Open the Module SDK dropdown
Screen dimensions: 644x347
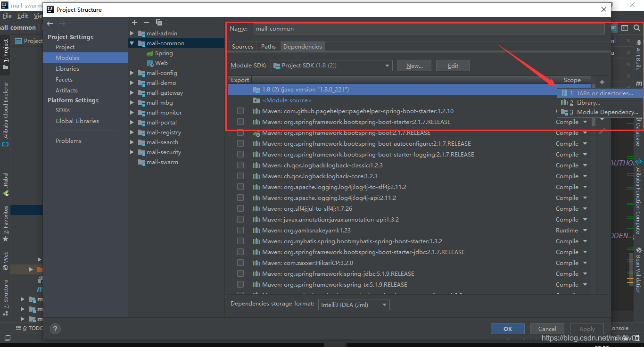[x=331, y=66]
